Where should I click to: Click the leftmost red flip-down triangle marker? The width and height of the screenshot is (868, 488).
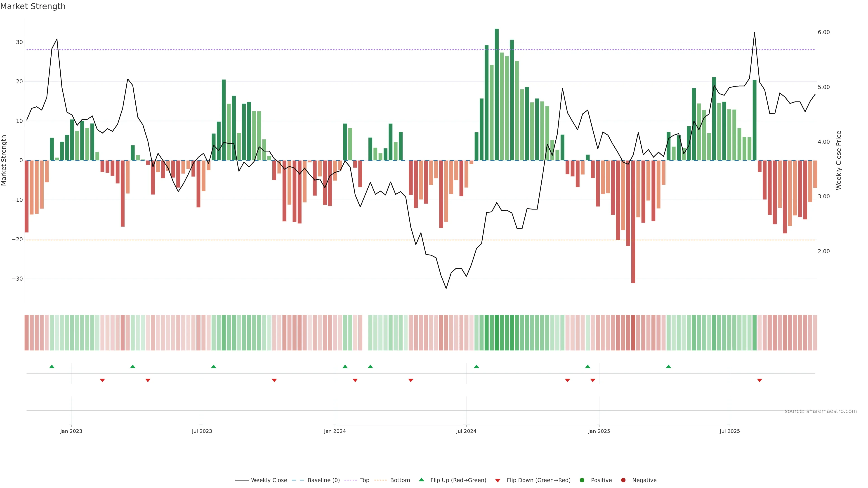point(102,380)
